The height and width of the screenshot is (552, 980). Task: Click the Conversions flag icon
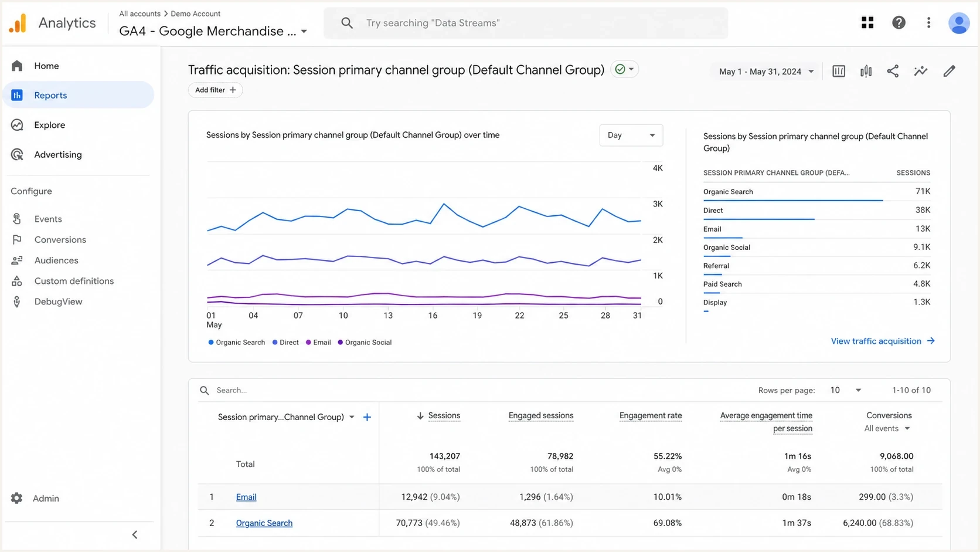click(x=17, y=239)
